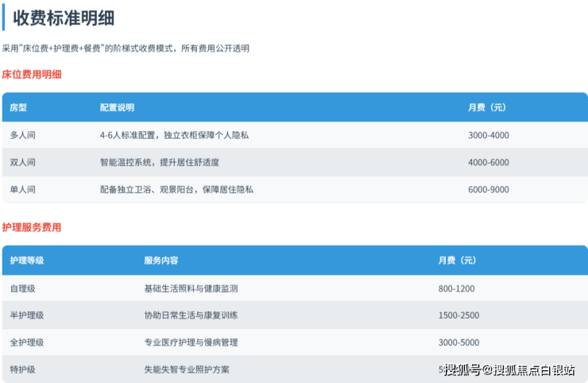Screen dimensions: 588x383
Task: Select the 护理服务费用 section heading
Action: 32,227
